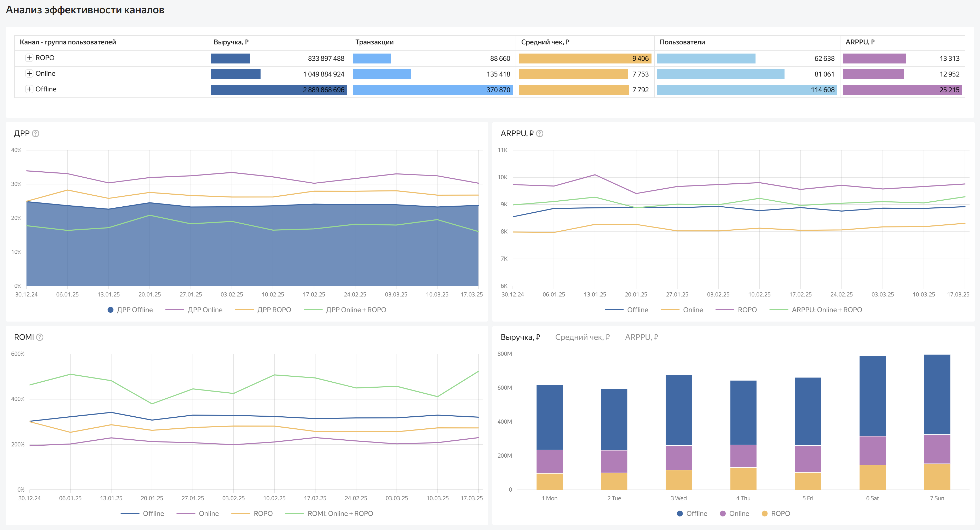Click the 6 Sat stacked bar

pyautogui.click(x=873, y=423)
